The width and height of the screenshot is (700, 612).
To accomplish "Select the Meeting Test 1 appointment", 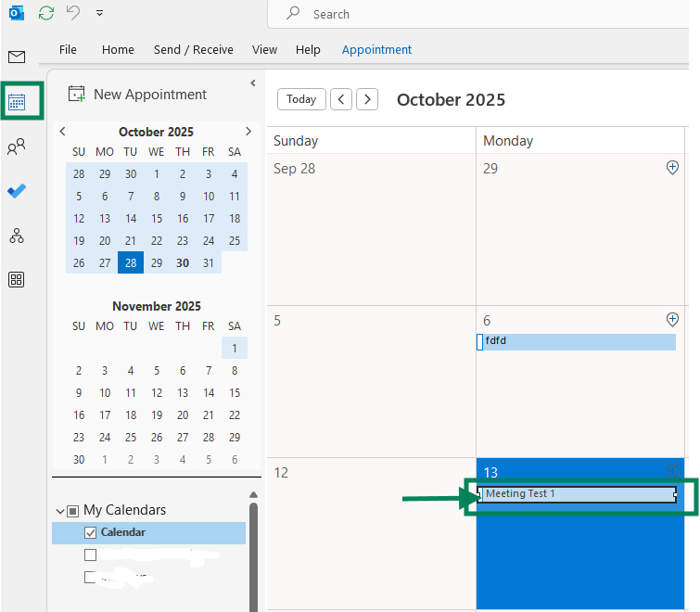I will coord(578,494).
